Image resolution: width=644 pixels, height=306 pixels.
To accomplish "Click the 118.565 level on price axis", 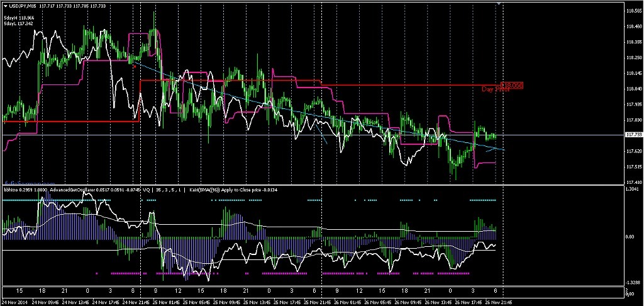I will 634,11.
